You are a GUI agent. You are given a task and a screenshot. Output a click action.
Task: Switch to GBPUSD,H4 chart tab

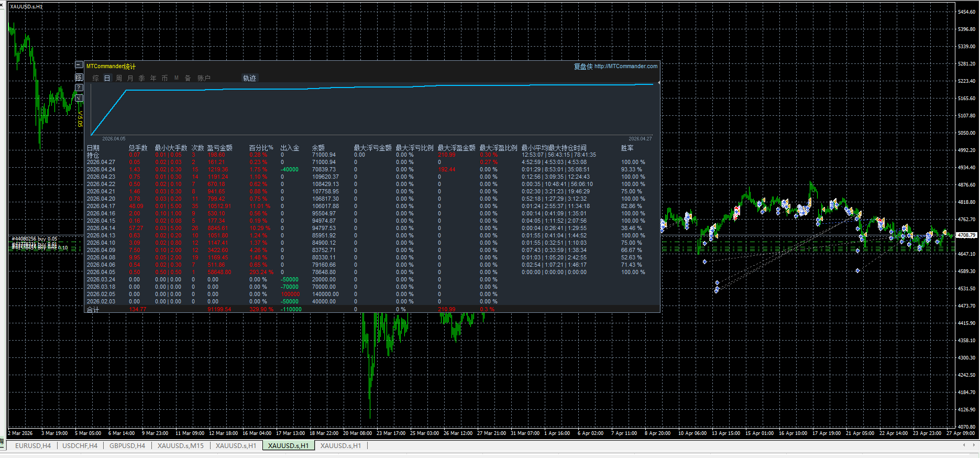click(127, 446)
